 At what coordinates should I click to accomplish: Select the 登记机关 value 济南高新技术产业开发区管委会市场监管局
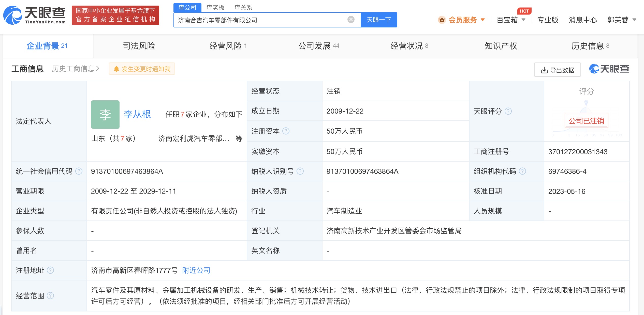pos(394,231)
